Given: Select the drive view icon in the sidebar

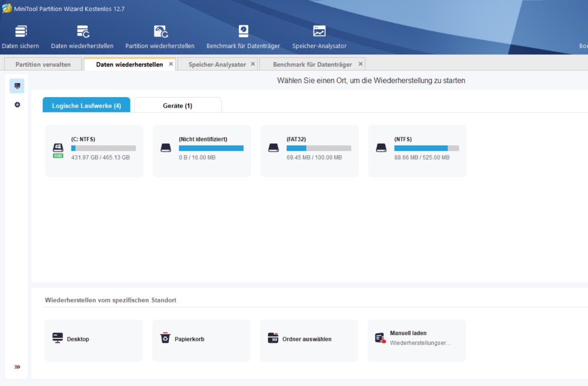Looking at the screenshot, I should click(17, 86).
